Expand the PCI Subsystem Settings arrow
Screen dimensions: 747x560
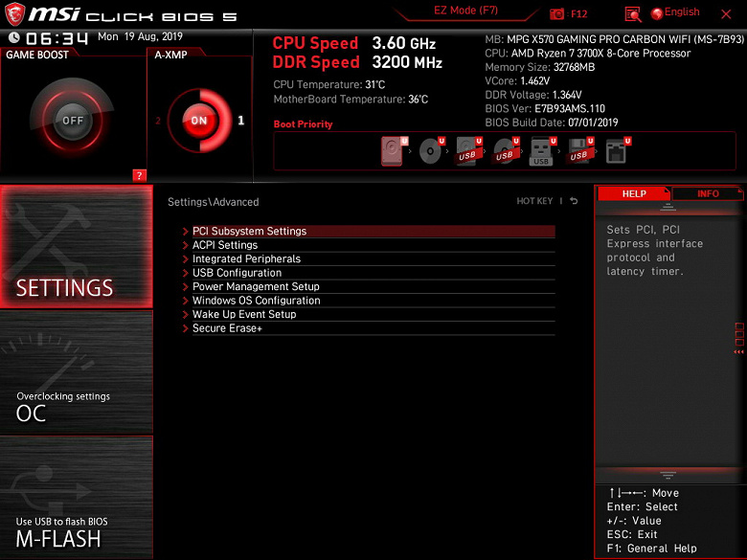[186, 232]
